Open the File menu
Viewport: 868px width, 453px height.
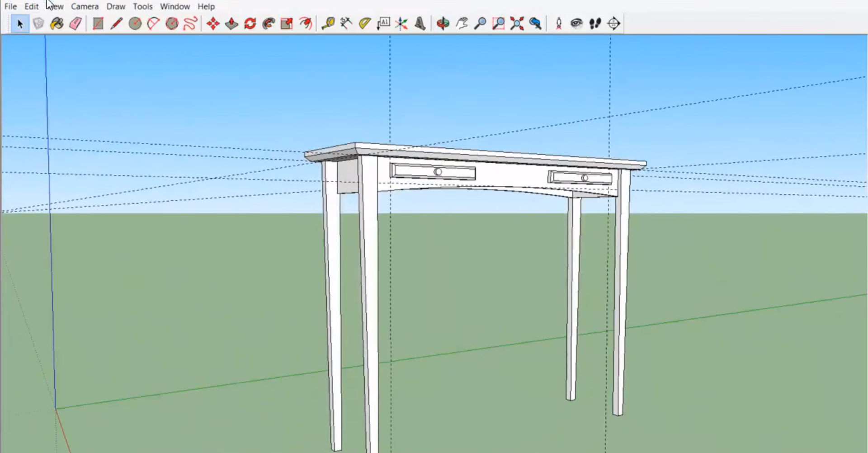click(x=10, y=6)
